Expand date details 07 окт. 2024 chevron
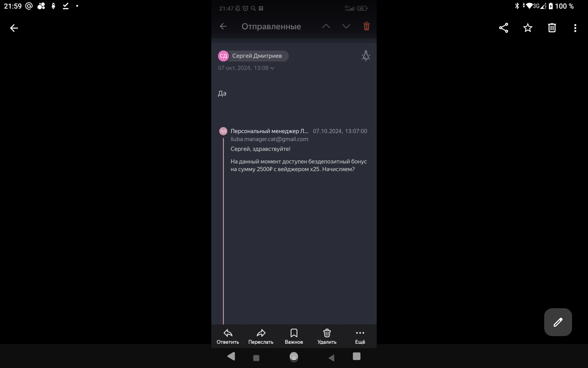588x368 pixels. pyautogui.click(x=272, y=68)
